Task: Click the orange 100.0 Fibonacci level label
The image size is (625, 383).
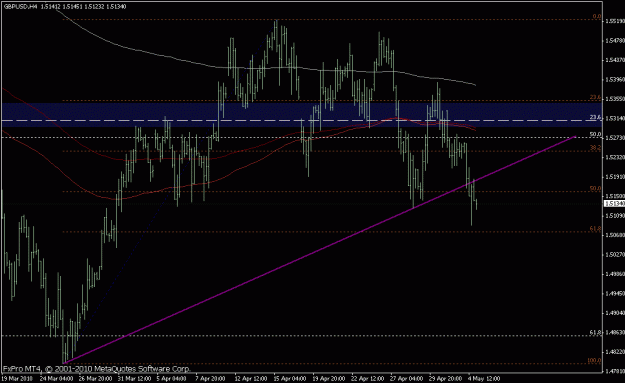Action: click(594, 361)
